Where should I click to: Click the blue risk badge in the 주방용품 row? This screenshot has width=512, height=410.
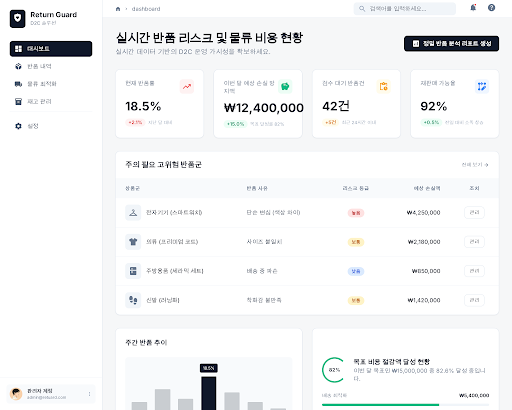pos(356,271)
